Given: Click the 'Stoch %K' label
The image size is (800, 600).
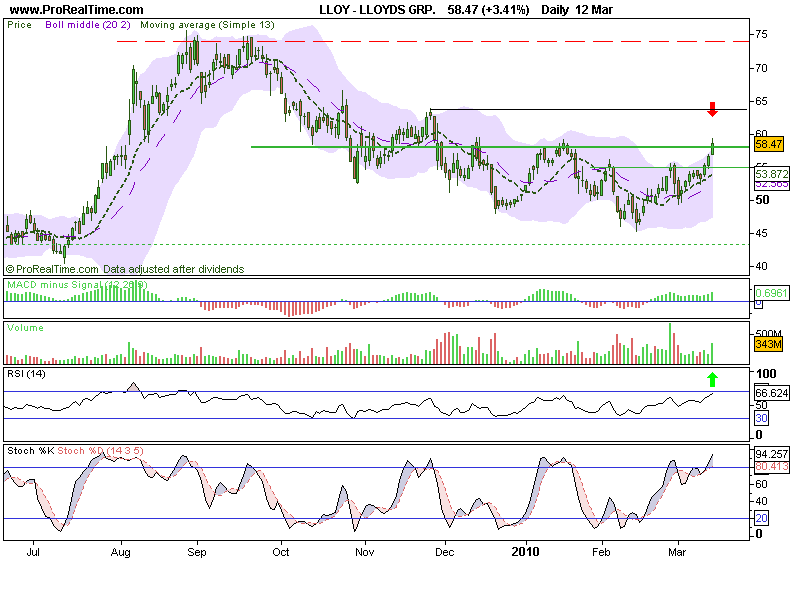Looking at the screenshot, I should click(31, 451).
